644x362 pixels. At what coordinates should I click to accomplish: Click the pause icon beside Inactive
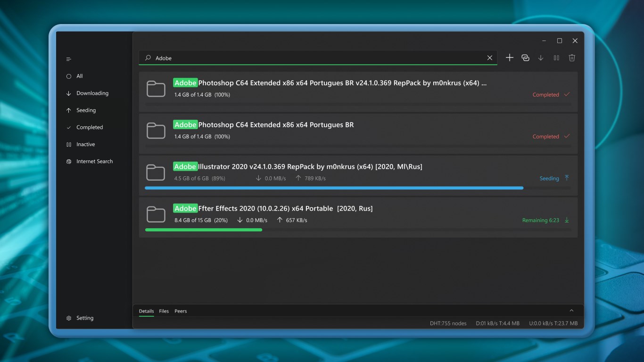(x=69, y=144)
